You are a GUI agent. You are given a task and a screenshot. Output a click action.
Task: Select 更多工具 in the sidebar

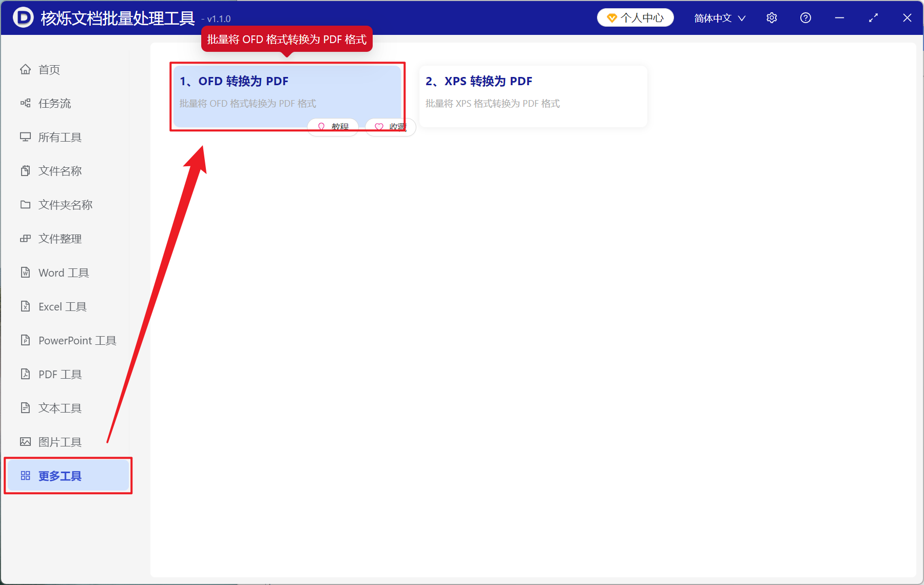(68, 476)
